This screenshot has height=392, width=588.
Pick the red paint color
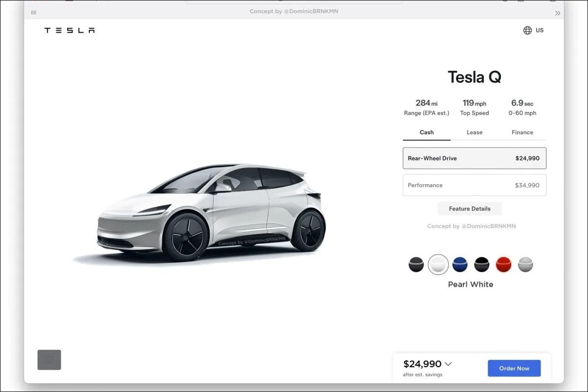[503, 265]
